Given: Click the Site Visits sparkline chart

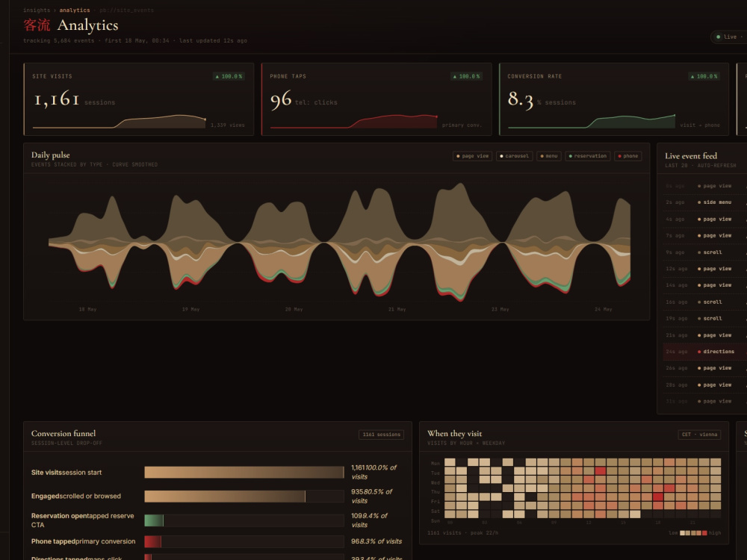Looking at the screenshot, I should pos(119,122).
